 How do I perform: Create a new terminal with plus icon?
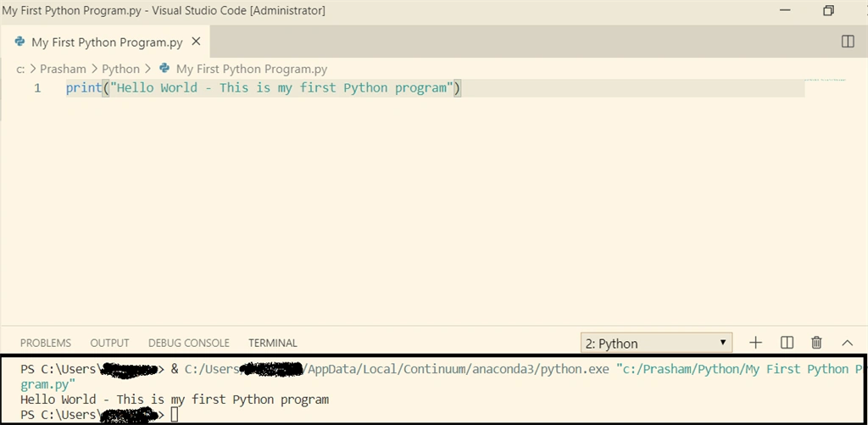(x=755, y=343)
